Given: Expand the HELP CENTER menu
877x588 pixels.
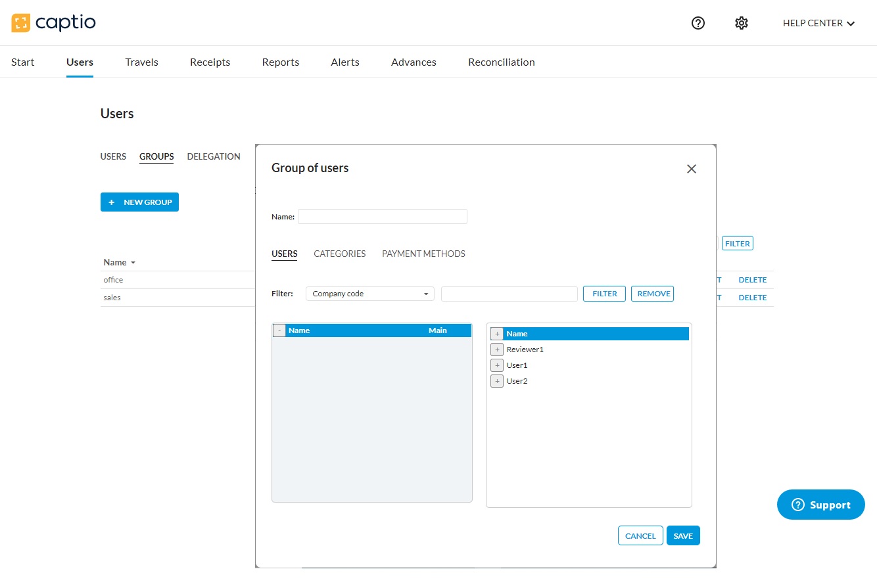Looking at the screenshot, I should pyautogui.click(x=818, y=23).
